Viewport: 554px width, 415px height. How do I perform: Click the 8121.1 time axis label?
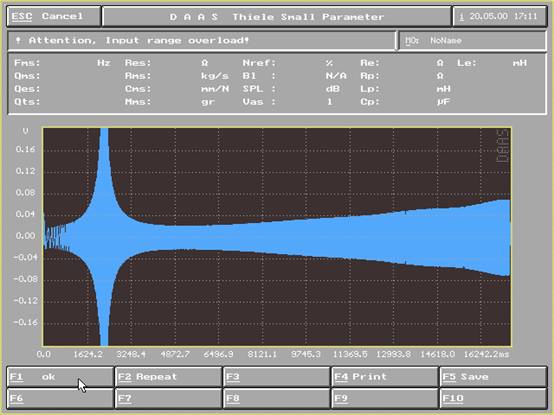pyautogui.click(x=262, y=354)
